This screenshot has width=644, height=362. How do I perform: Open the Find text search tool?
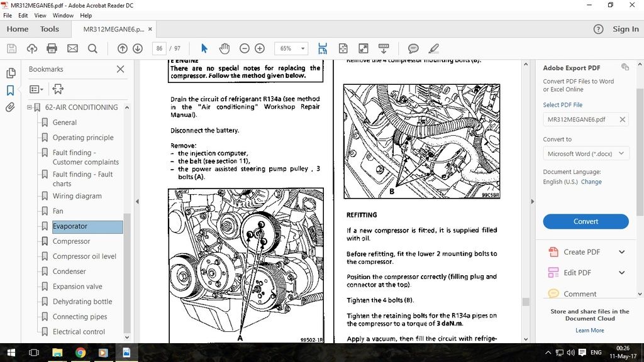(x=93, y=48)
